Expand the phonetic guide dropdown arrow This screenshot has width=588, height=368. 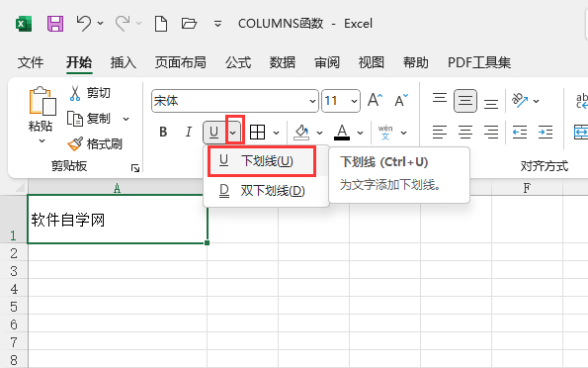click(403, 133)
